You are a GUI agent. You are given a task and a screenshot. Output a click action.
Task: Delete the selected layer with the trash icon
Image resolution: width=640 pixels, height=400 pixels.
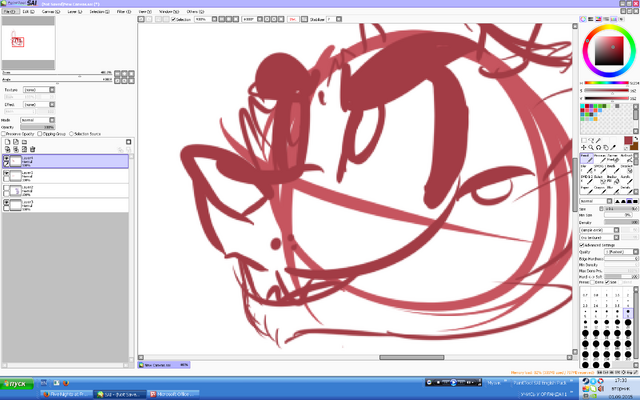[33, 149]
